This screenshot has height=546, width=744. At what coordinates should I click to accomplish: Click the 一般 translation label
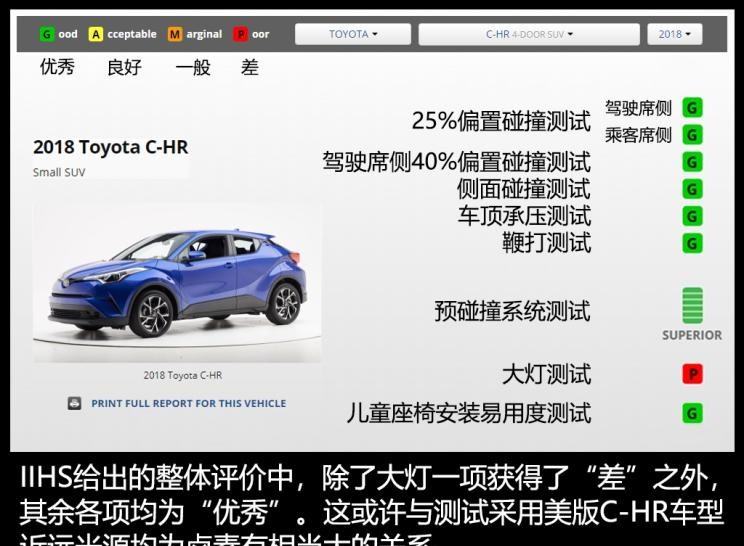click(193, 67)
